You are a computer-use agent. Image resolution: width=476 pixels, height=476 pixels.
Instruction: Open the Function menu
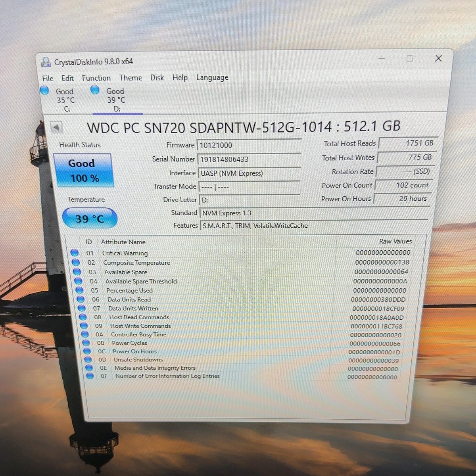(x=96, y=78)
